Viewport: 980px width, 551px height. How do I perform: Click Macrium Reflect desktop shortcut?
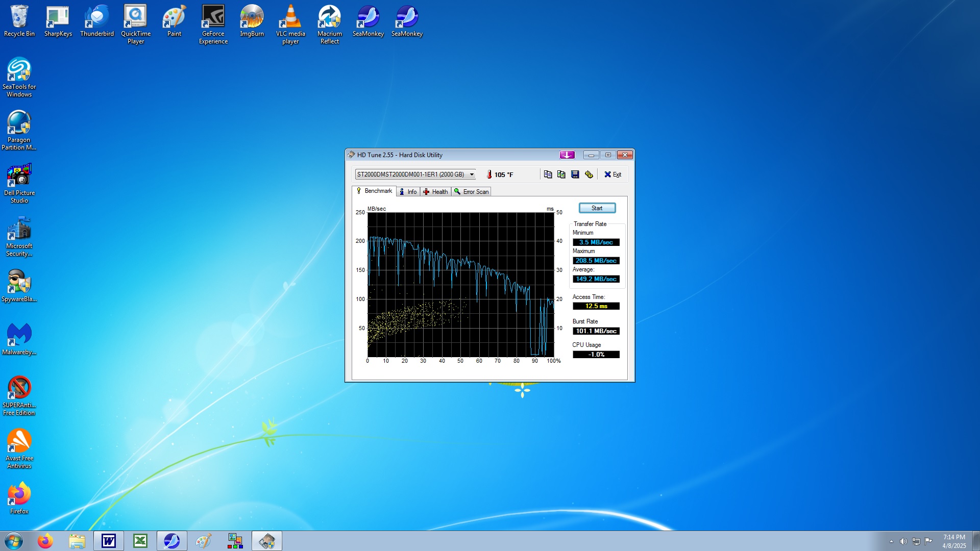coord(329,23)
